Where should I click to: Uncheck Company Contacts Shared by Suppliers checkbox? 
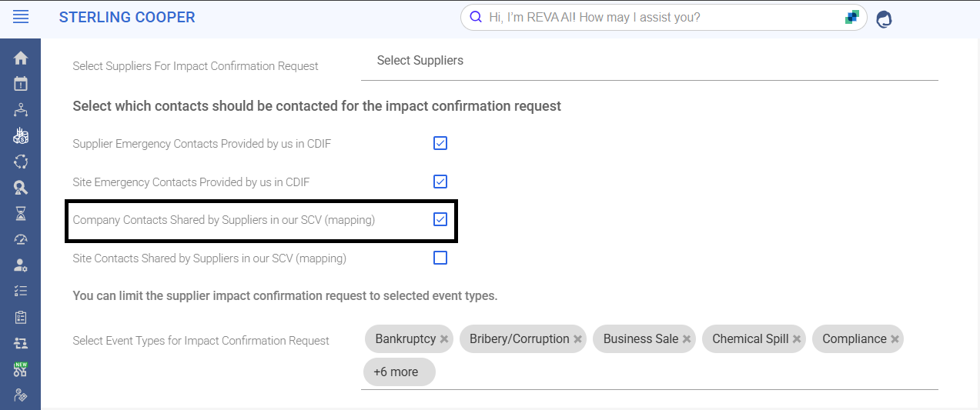click(x=440, y=219)
